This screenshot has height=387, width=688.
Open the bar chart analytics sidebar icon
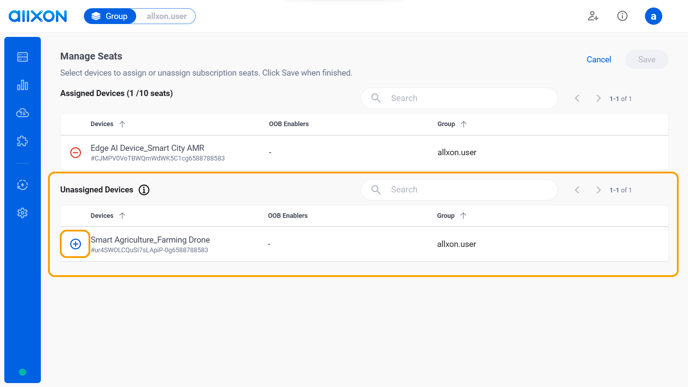click(x=22, y=85)
